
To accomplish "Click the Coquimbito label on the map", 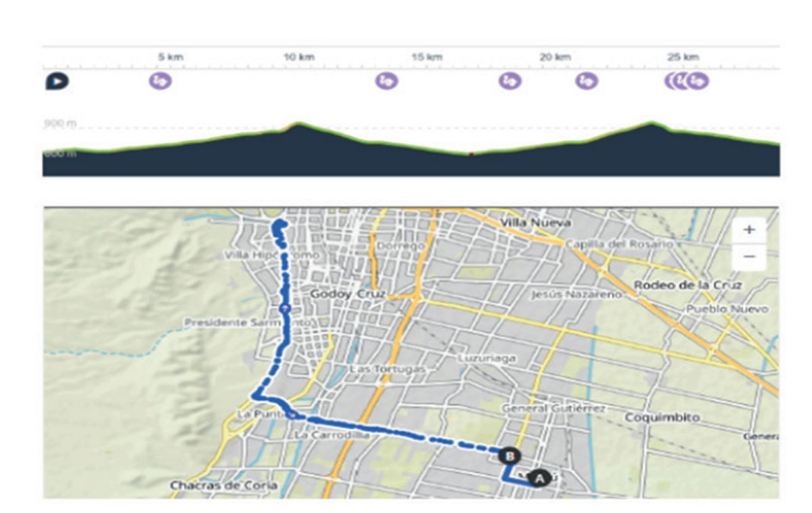I will (662, 418).
